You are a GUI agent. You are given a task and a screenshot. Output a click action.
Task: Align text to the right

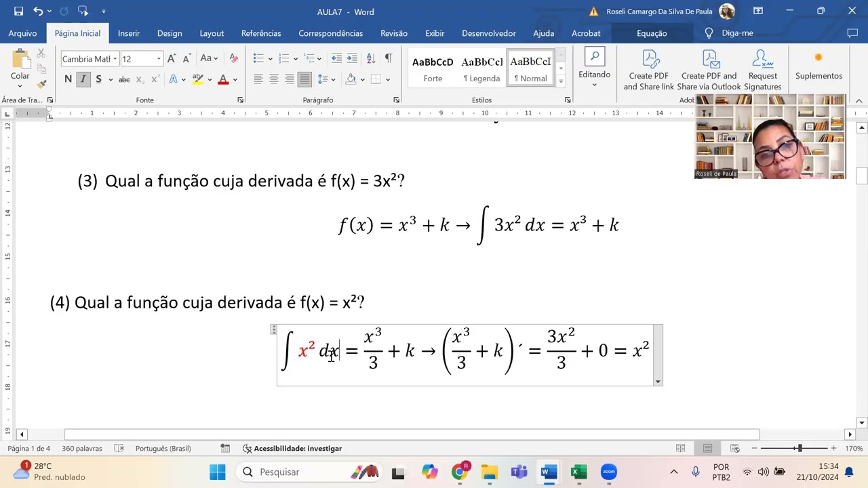pyautogui.click(x=290, y=79)
